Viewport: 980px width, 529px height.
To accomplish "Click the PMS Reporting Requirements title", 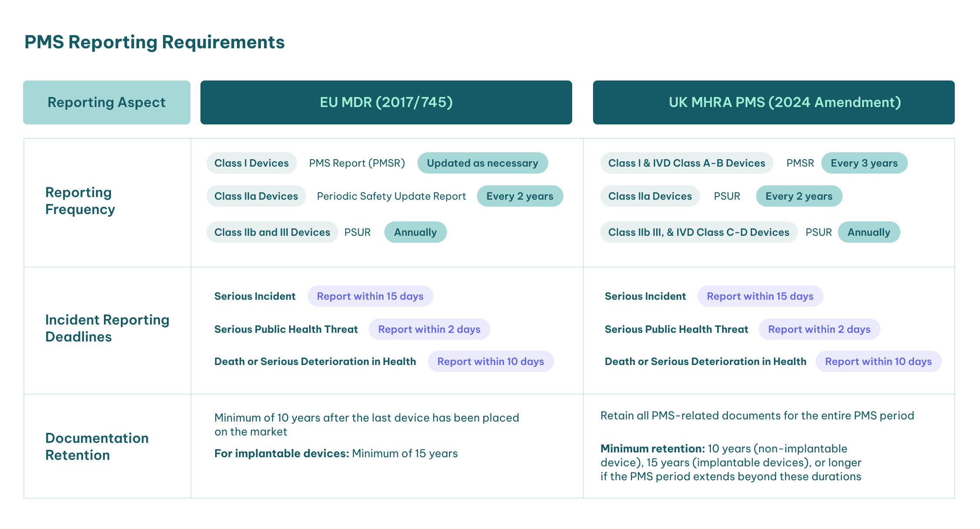I will (x=154, y=42).
